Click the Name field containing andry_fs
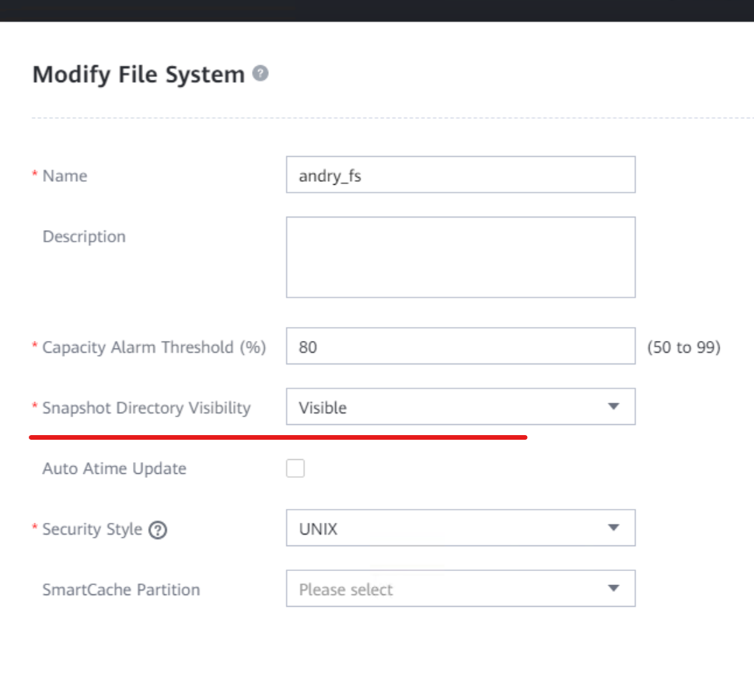The height and width of the screenshot is (700, 754). [x=460, y=175]
